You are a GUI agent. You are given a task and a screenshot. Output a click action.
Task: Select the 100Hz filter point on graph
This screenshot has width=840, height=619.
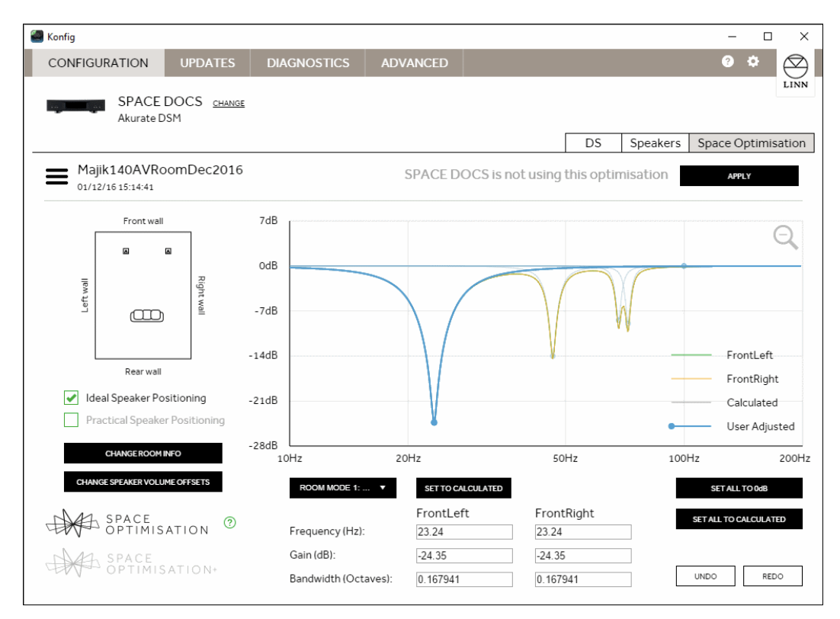coord(684,266)
